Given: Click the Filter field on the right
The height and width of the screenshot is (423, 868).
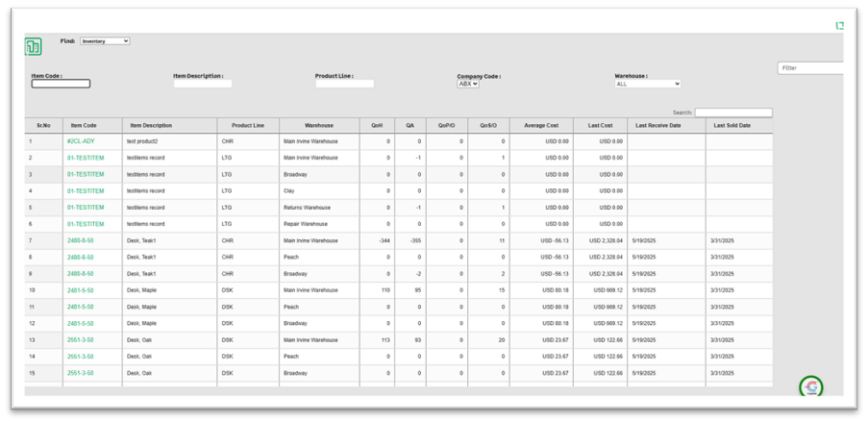Looking at the screenshot, I should [809, 68].
